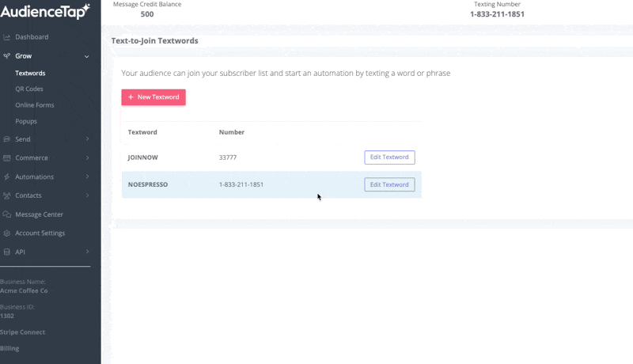The width and height of the screenshot is (633, 364).
Task: Click the Text-to-Join Textwords heading
Action: tap(154, 41)
